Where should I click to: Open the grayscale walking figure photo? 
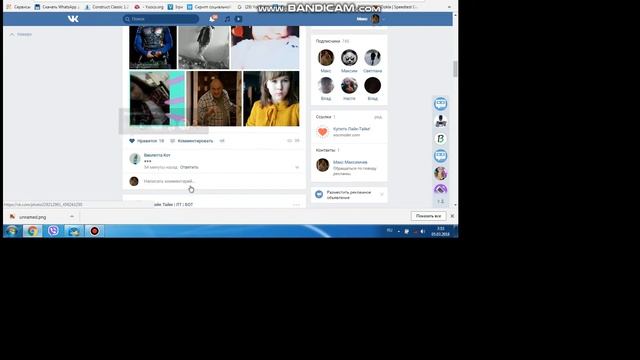[204, 47]
